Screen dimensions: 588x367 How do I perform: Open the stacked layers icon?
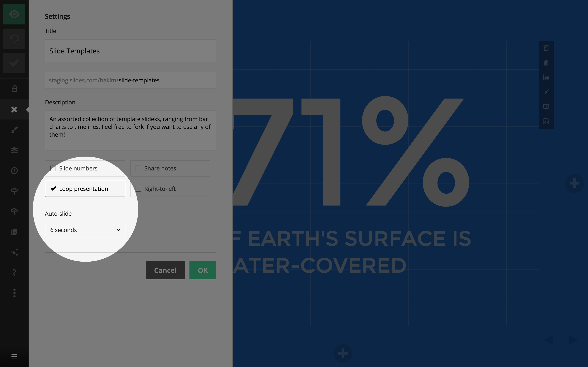[x=14, y=150]
